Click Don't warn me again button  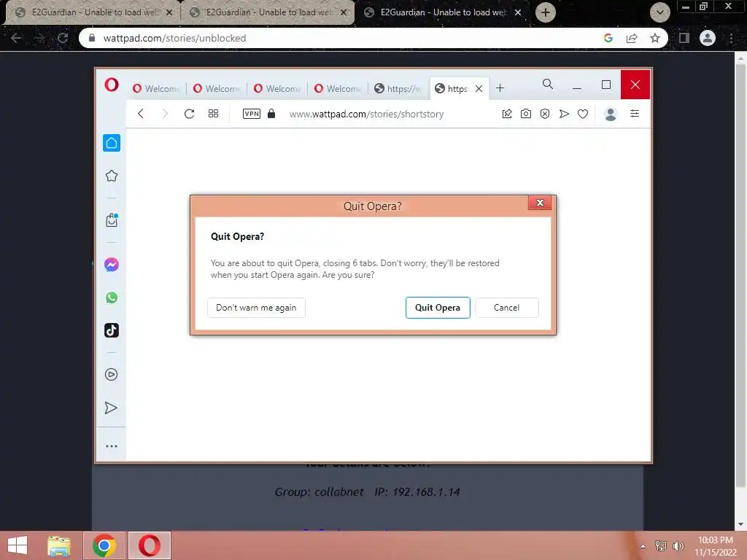click(x=256, y=308)
